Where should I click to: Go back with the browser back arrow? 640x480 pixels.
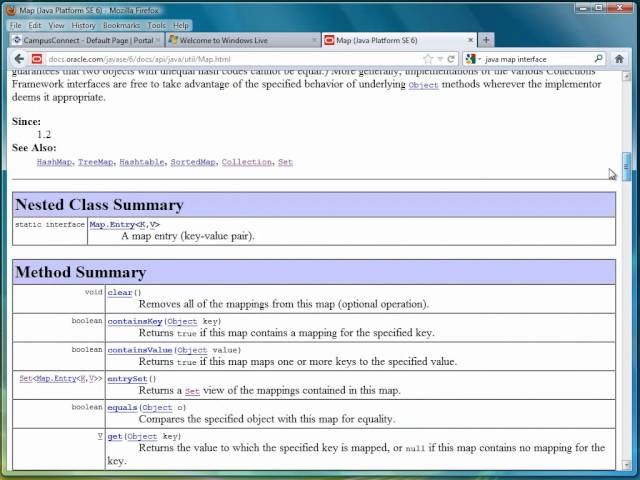[19, 59]
